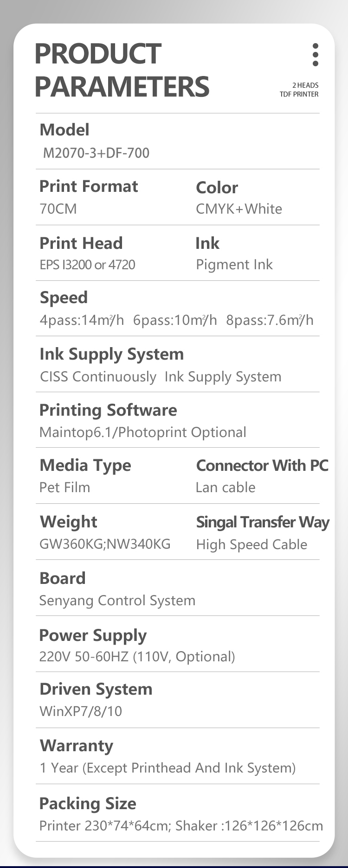The width and height of the screenshot is (348, 868).
Task: Select the EPS I3200 or 4720 text
Action: coord(87,265)
